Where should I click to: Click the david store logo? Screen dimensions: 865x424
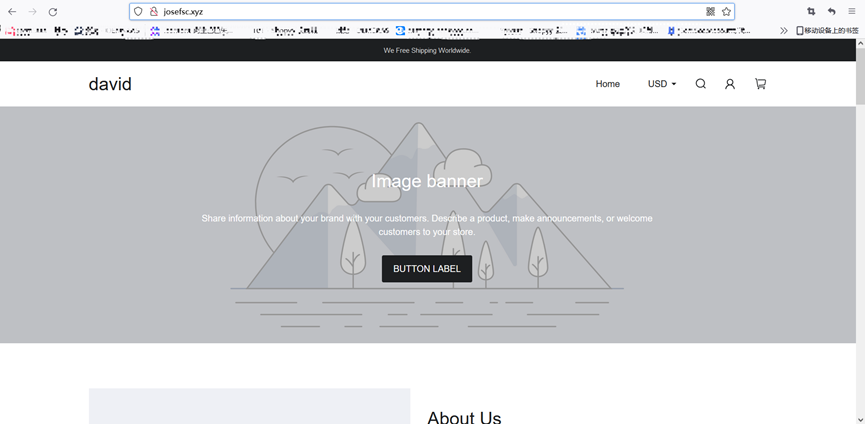pos(110,84)
